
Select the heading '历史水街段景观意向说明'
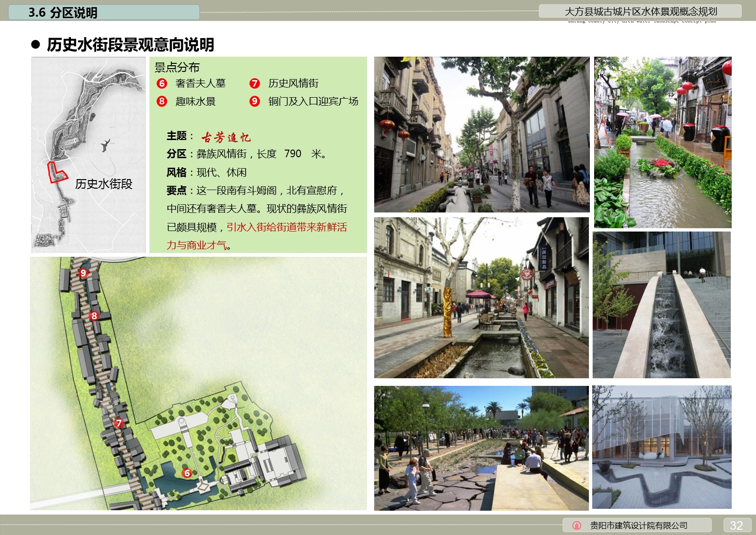(130, 45)
